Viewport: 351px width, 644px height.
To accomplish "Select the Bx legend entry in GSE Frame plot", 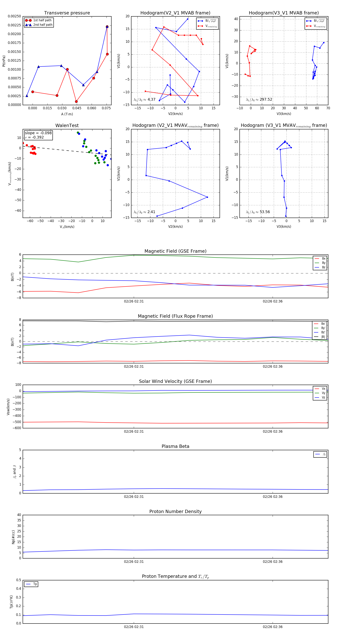I will pyautogui.click(x=320, y=259).
